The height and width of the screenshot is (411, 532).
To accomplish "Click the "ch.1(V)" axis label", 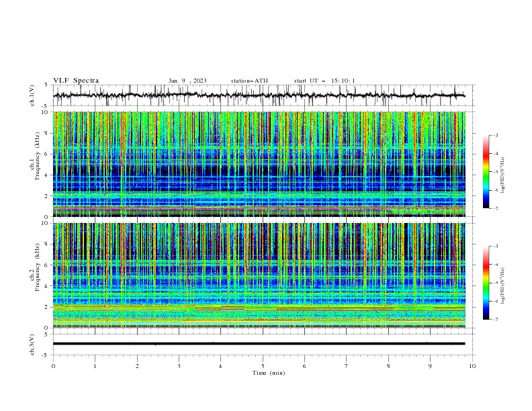I will coord(32,95).
